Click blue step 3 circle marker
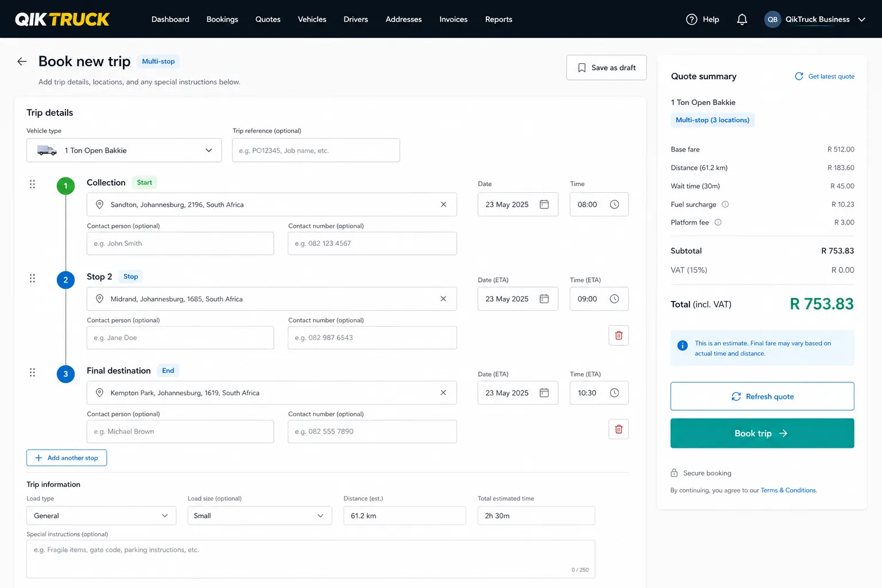Screen dimensions: 882x588 click(x=65, y=374)
